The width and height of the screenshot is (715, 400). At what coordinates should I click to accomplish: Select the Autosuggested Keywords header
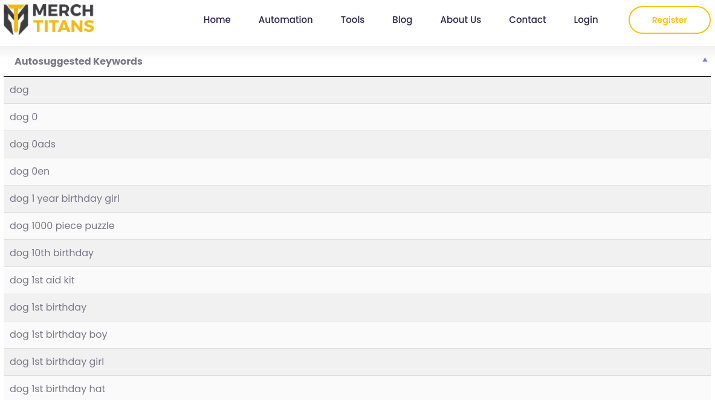pyautogui.click(x=78, y=61)
